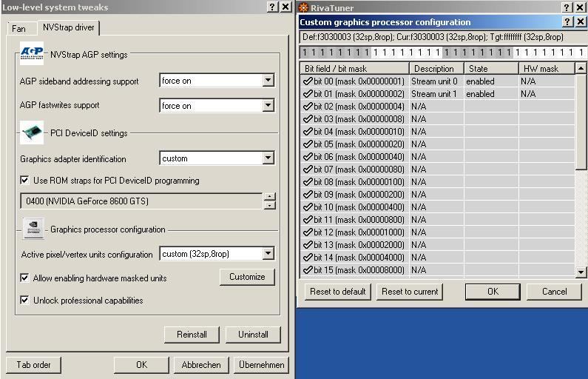588x379 pixels.
Task: Click the Uninstall button
Action: tap(253, 335)
